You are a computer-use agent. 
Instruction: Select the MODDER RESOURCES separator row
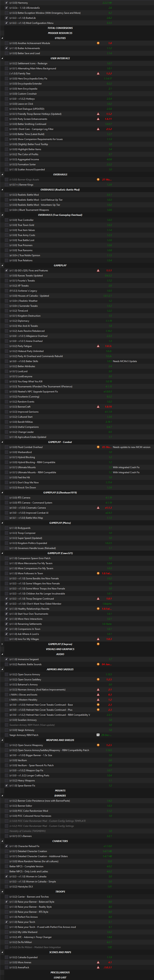coord(77,33)
